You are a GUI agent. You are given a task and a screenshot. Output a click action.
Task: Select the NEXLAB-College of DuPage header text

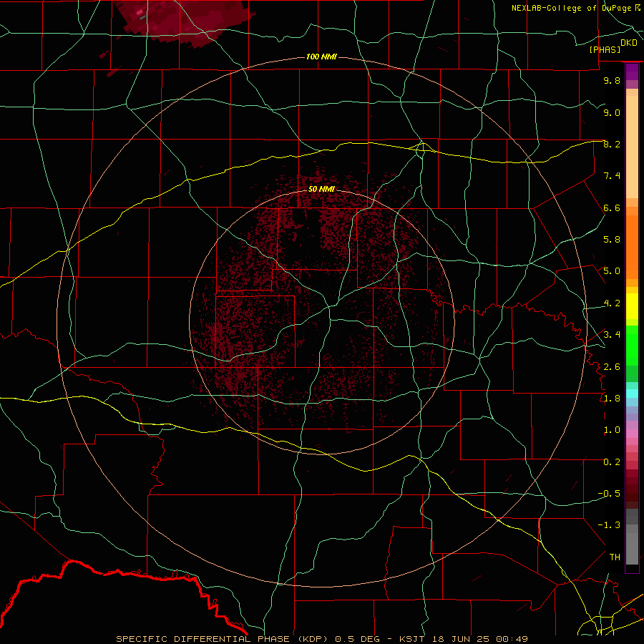[570, 8]
